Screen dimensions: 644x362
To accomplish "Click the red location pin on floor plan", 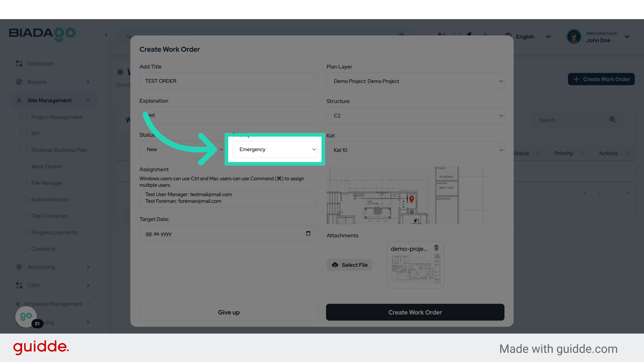I will (412, 199).
